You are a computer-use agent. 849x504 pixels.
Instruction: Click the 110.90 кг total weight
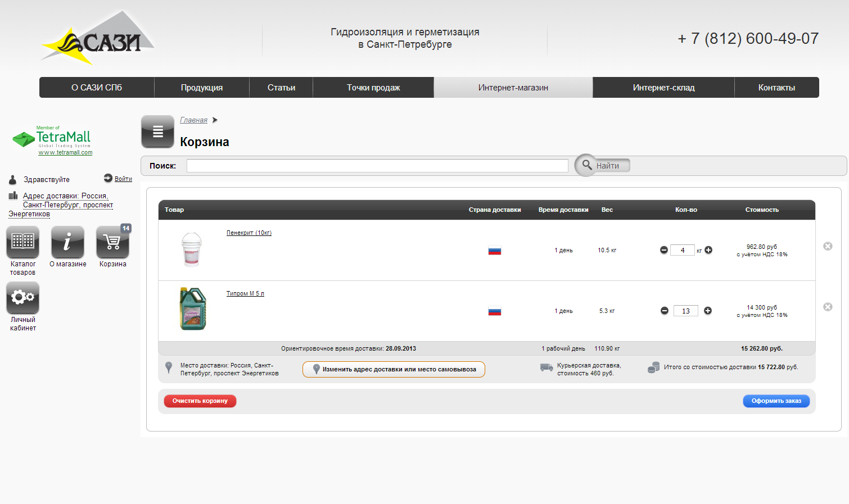pos(607,348)
